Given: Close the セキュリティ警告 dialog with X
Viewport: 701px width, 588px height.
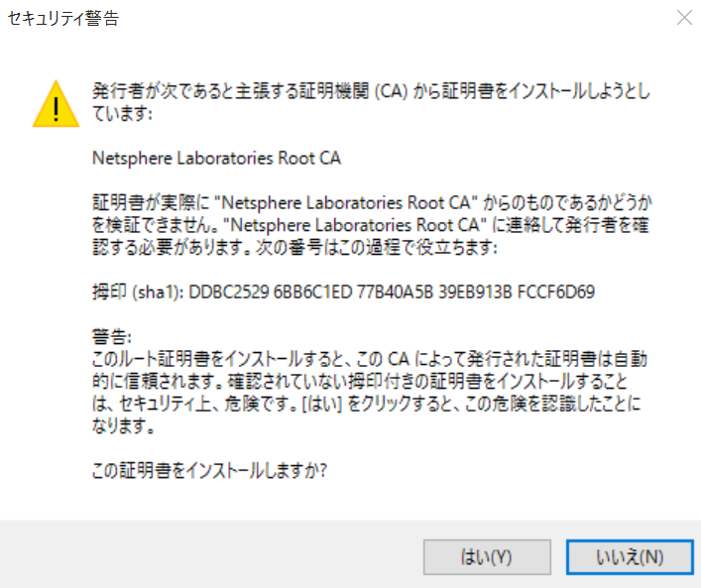Looking at the screenshot, I should pyautogui.click(x=684, y=18).
